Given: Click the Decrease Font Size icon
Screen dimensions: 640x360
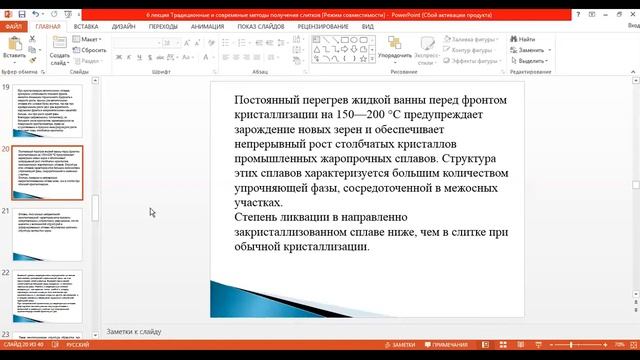Looking at the screenshot, I should 197,43.
